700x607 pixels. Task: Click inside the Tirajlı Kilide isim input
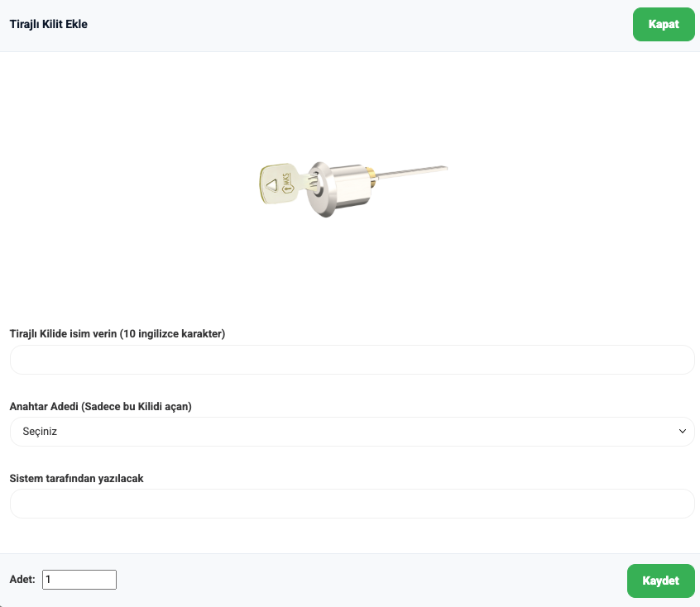(x=352, y=359)
